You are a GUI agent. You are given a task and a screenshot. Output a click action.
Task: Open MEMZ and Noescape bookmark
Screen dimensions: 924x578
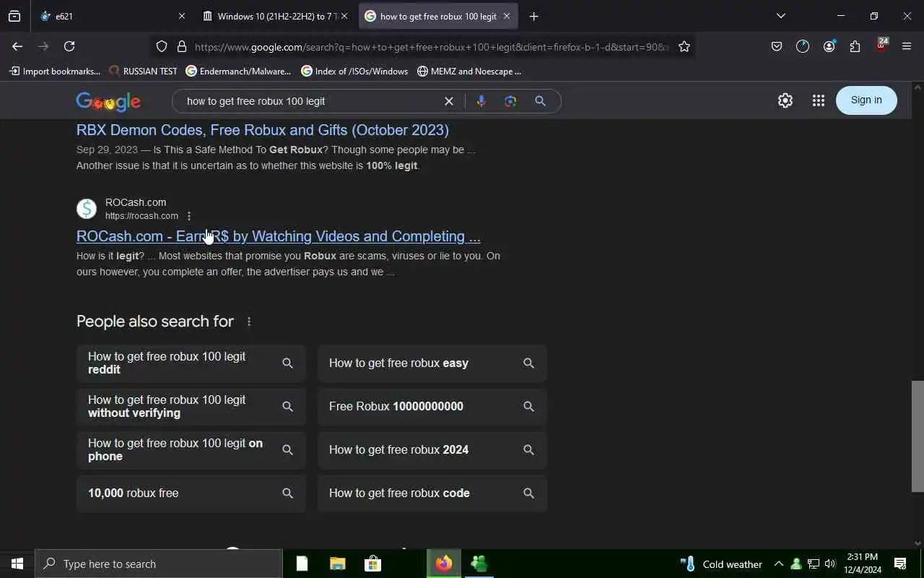[x=469, y=71]
